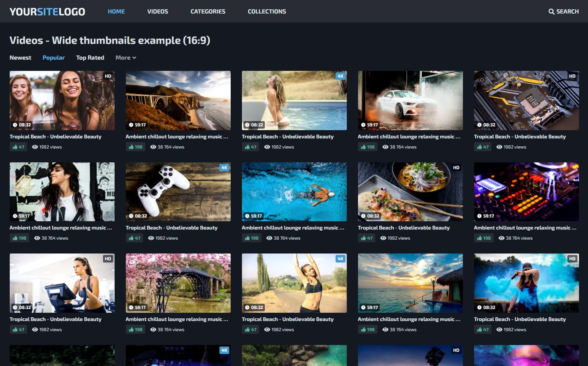Viewport: 588px width, 366px height.
Task: Like the white car video (198)
Action: [368, 147]
